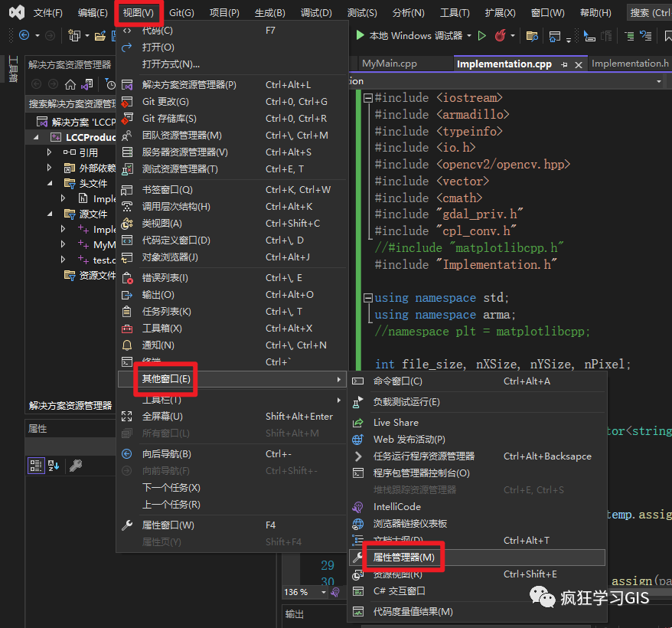Click the Visual Studio logo icon
This screenshot has height=628, width=672.
coord(17,12)
